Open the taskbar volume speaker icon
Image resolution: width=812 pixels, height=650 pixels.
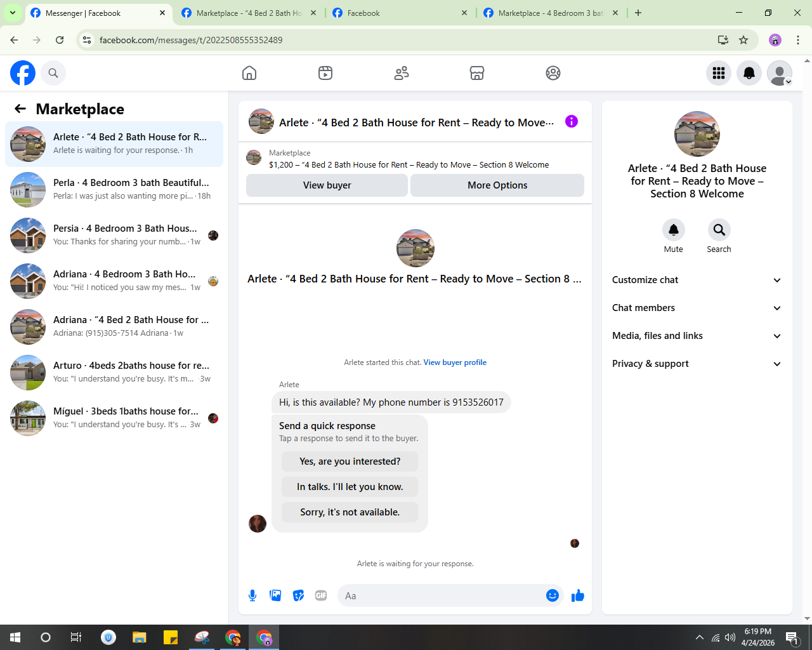(x=730, y=637)
